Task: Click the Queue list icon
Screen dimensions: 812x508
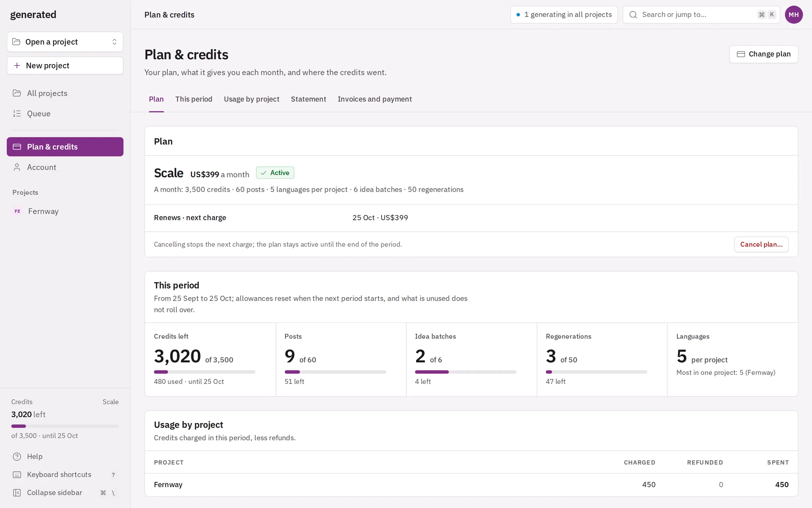Action: coord(17,113)
